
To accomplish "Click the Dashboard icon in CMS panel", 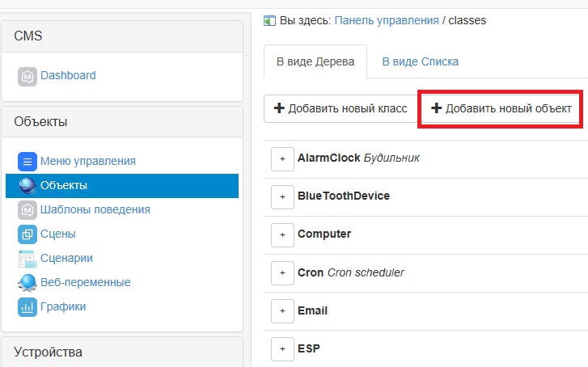I will tap(27, 76).
